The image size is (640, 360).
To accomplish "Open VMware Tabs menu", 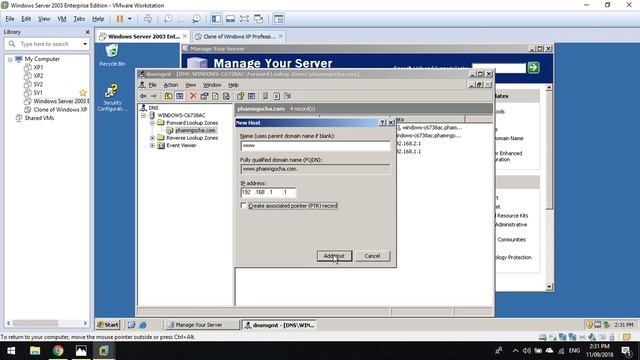I will (x=79, y=19).
